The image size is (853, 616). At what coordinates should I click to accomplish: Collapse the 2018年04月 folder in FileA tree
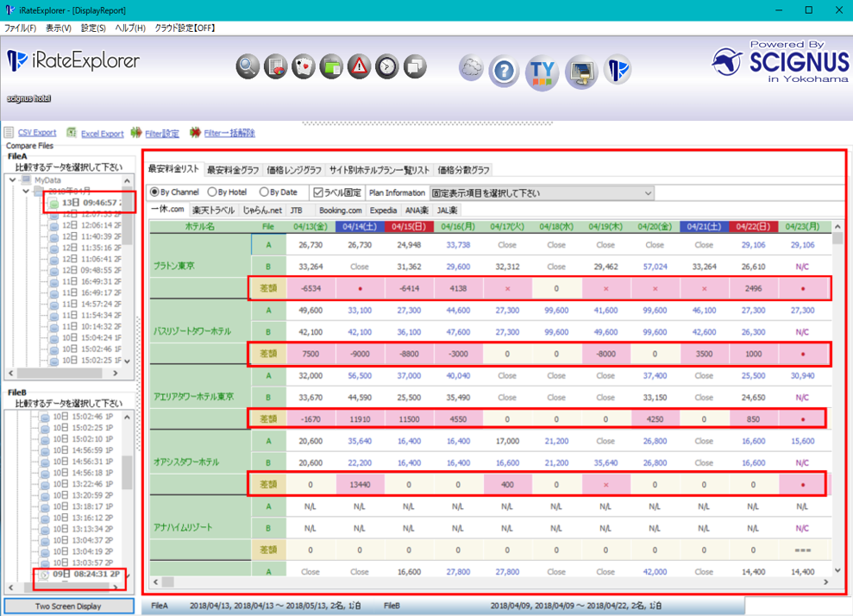(26, 192)
